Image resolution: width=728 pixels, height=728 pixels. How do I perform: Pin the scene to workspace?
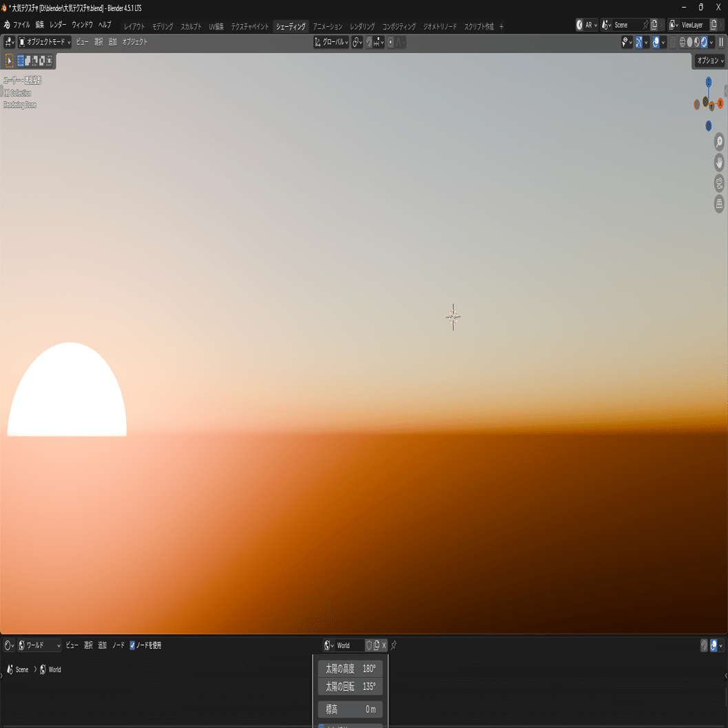(x=645, y=25)
